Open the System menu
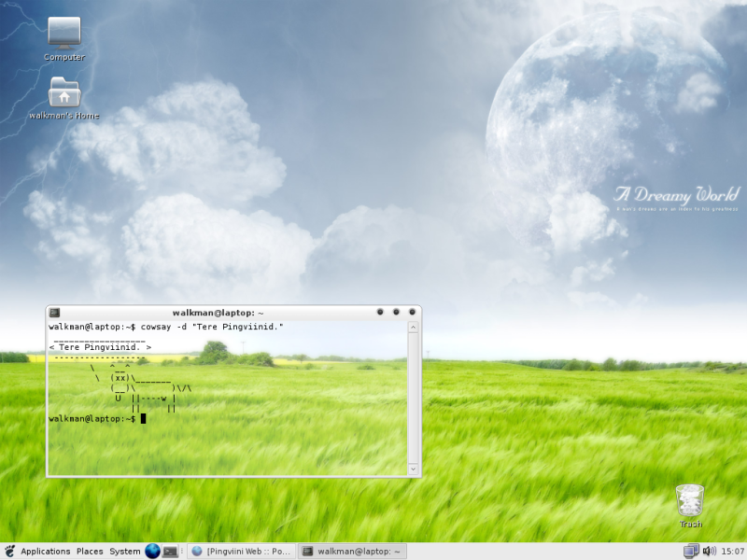 tap(125, 552)
